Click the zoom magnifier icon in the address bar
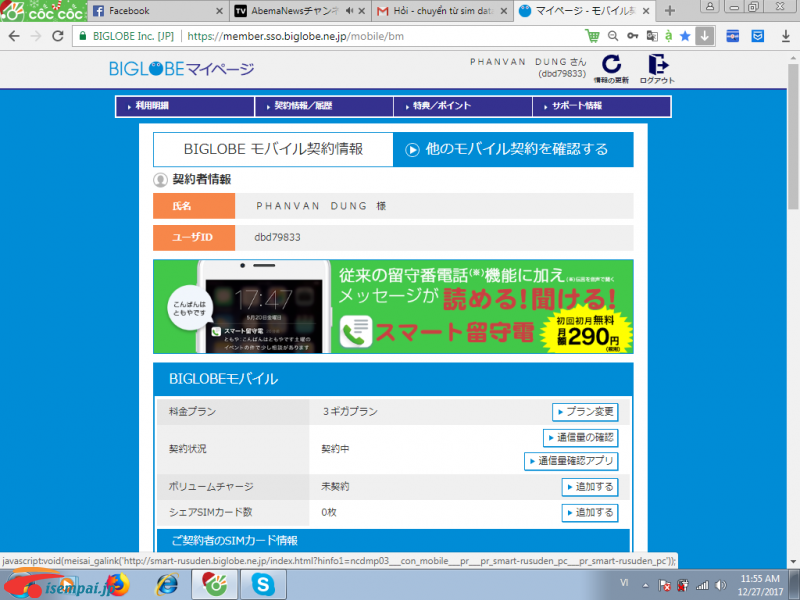This screenshot has height=600, width=800. (x=613, y=35)
